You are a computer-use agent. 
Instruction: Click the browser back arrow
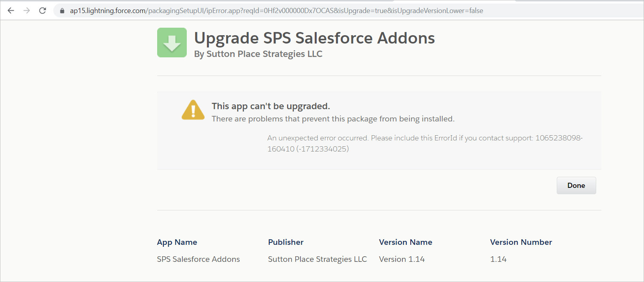tap(11, 11)
